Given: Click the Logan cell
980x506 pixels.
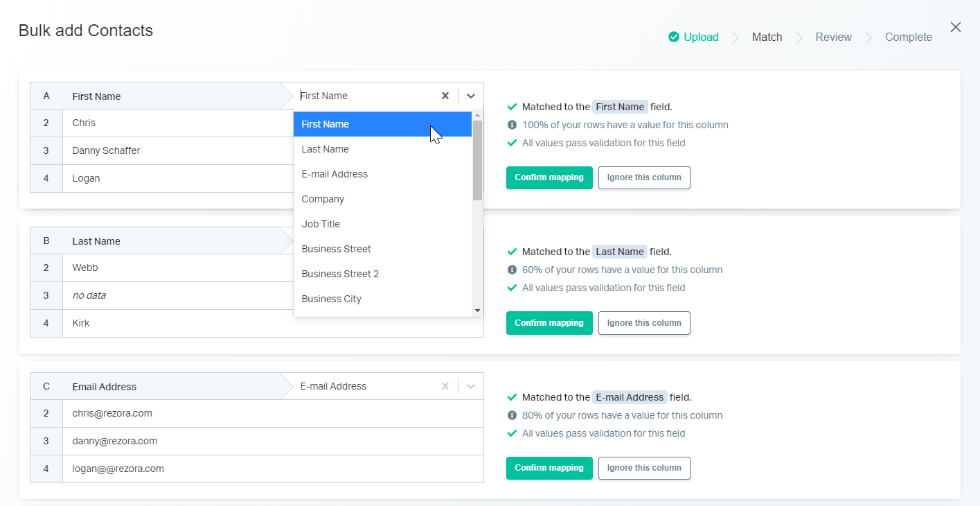Looking at the screenshot, I should click(x=178, y=178).
